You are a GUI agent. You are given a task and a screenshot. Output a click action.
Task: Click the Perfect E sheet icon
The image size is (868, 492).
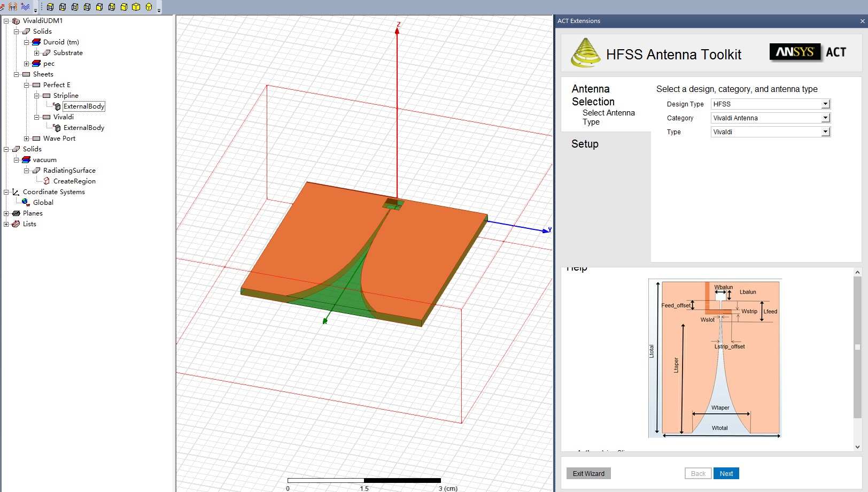pos(36,85)
